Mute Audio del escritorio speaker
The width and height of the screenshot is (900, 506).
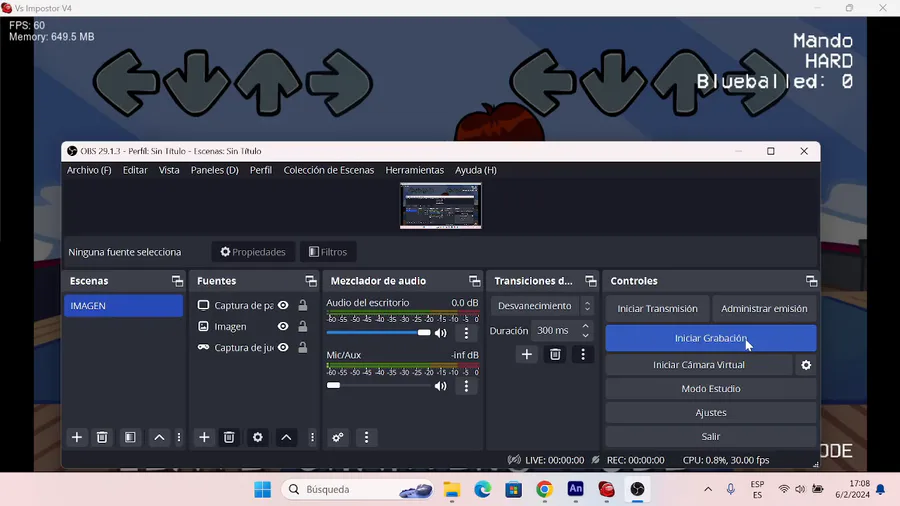point(440,333)
